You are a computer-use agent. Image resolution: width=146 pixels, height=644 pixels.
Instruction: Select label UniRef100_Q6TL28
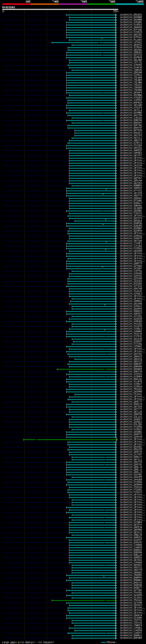click(131, 412)
